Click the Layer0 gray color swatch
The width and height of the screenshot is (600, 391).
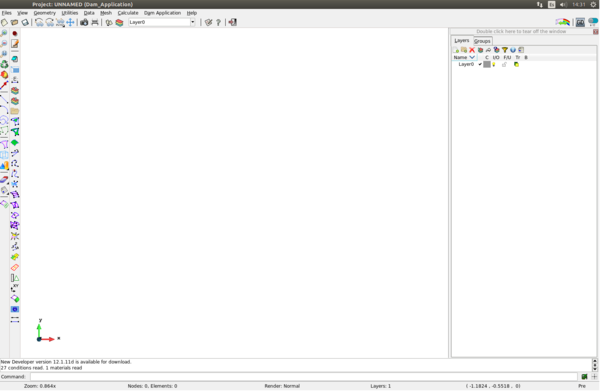487,65
